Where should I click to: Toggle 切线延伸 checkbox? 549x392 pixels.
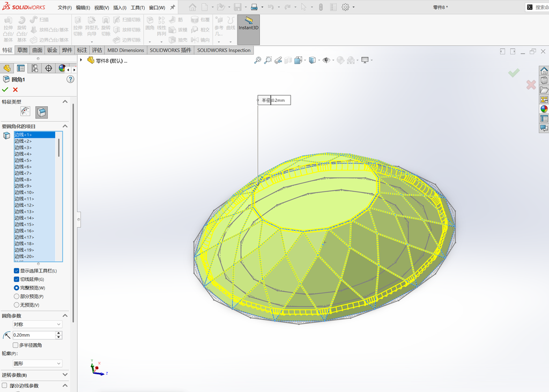pyautogui.click(x=17, y=279)
